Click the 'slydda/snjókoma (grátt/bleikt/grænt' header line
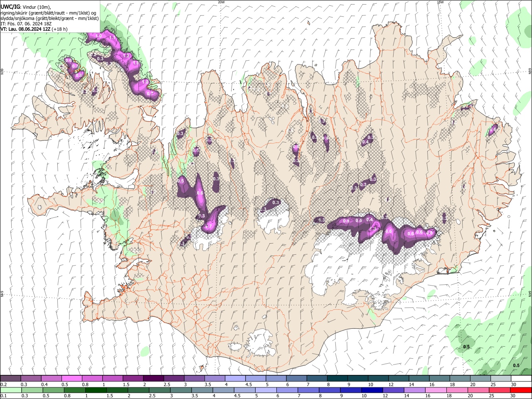 click(x=49, y=19)
